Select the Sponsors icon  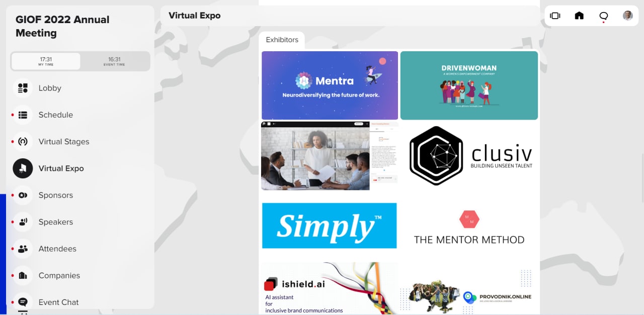pos(23,195)
